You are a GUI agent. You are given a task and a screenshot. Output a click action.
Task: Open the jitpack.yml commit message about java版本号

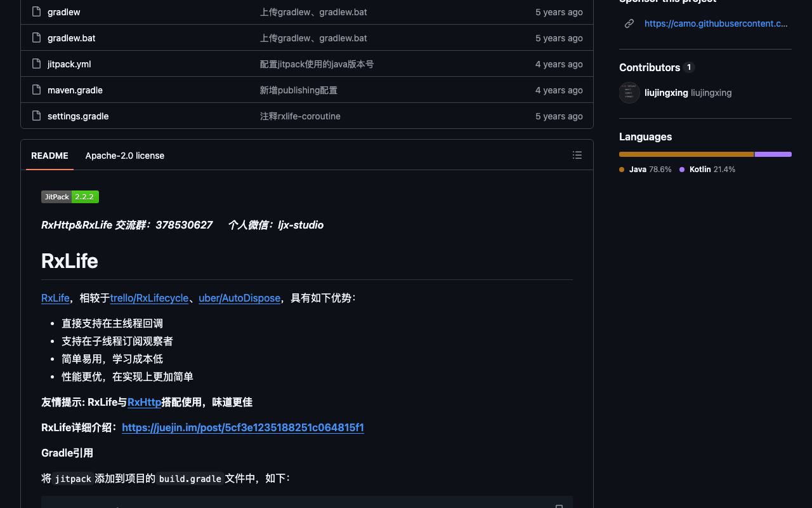click(317, 64)
